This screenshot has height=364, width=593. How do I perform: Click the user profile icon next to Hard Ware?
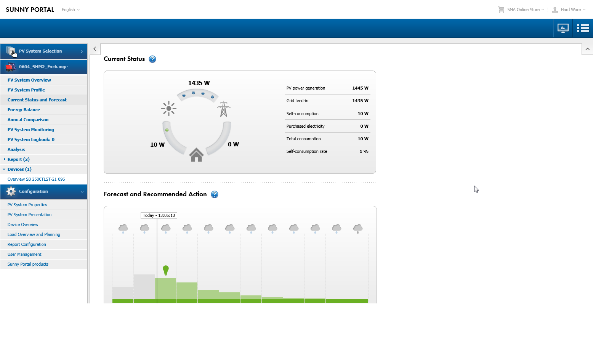(555, 10)
